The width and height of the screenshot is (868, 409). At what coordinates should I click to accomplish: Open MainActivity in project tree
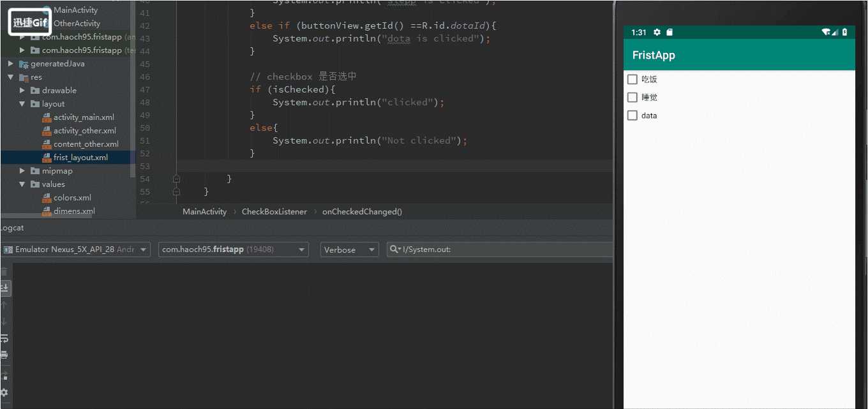pos(75,10)
